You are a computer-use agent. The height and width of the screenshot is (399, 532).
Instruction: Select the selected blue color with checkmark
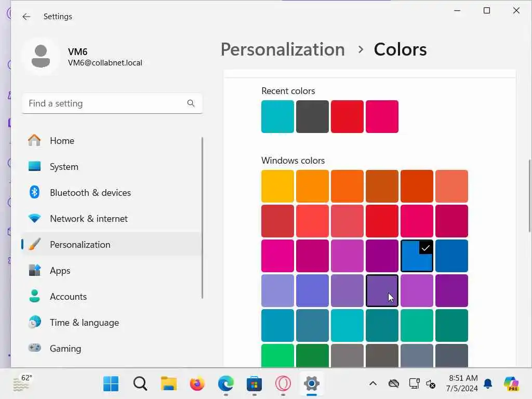(417, 256)
